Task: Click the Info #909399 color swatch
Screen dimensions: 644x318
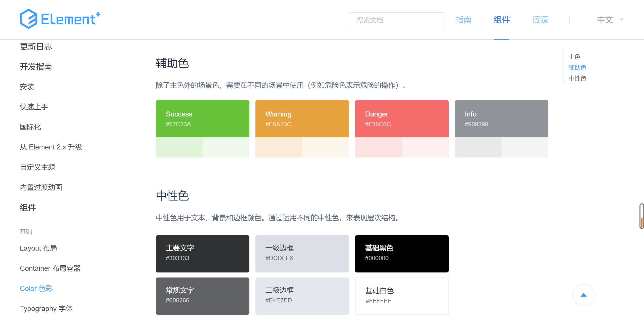Action: point(501,119)
